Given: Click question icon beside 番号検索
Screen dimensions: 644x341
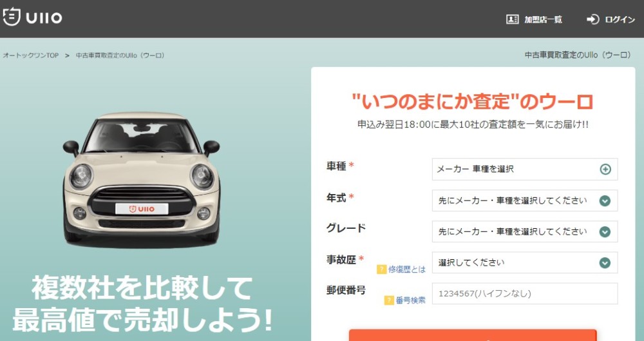Looking at the screenshot, I should click(389, 300).
